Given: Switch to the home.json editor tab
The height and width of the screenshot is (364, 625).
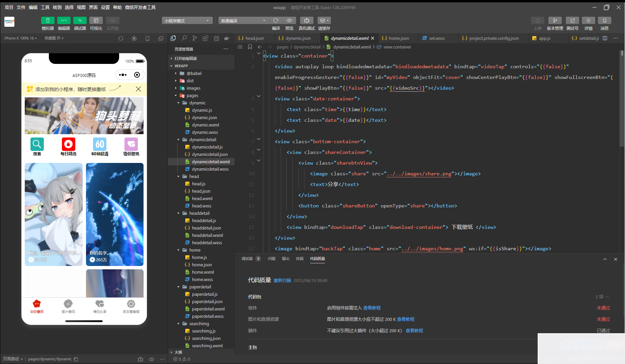Looking at the screenshot, I should point(398,38).
